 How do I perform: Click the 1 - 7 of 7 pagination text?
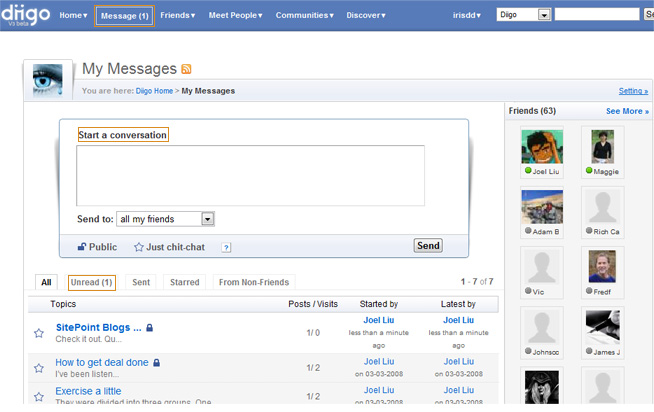(477, 282)
